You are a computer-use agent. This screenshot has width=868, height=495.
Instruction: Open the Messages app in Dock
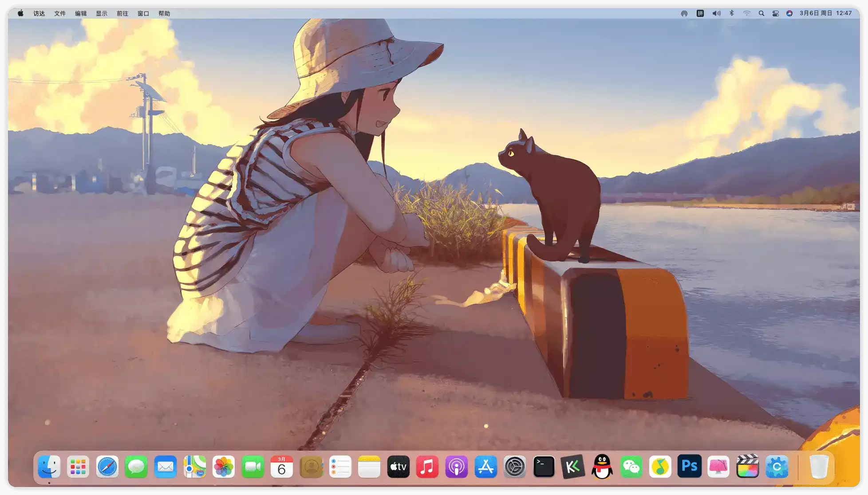pyautogui.click(x=136, y=467)
